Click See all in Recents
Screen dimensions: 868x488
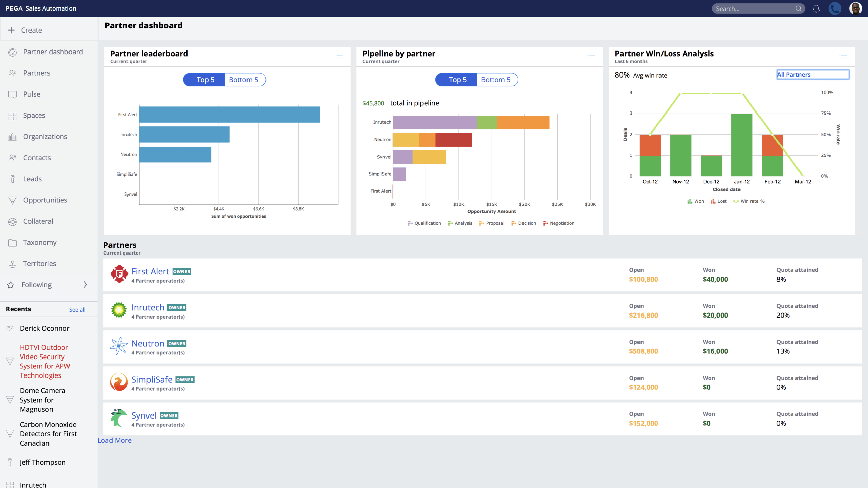coord(77,310)
